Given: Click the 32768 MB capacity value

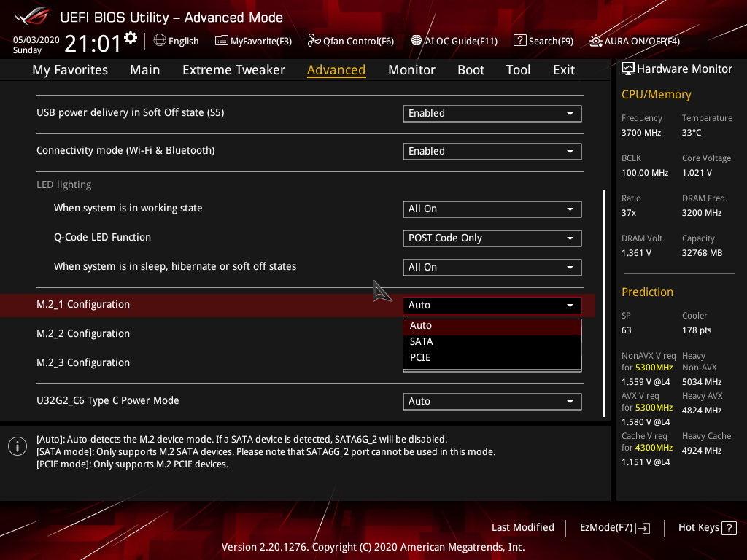Looking at the screenshot, I should [702, 253].
